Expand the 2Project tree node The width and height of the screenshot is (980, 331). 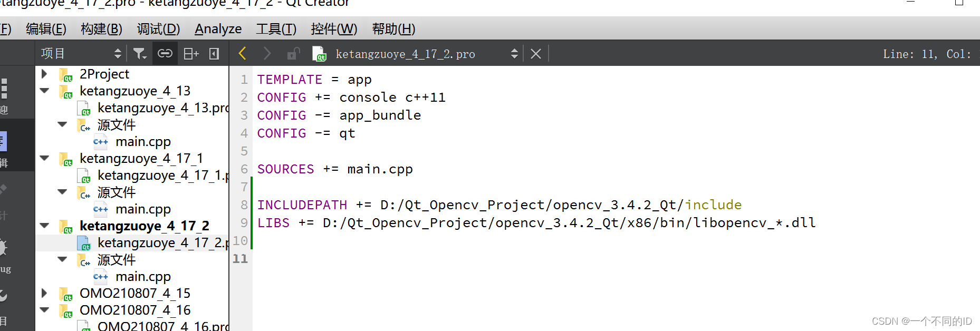point(44,74)
